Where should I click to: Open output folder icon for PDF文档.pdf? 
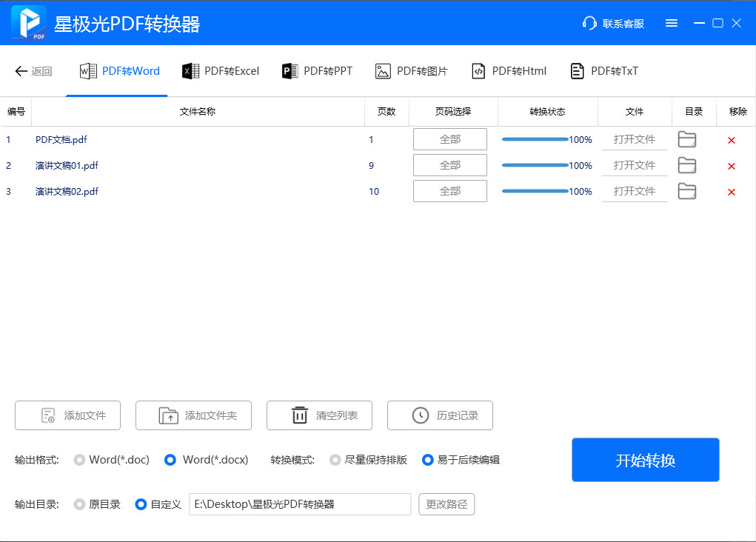(x=686, y=139)
